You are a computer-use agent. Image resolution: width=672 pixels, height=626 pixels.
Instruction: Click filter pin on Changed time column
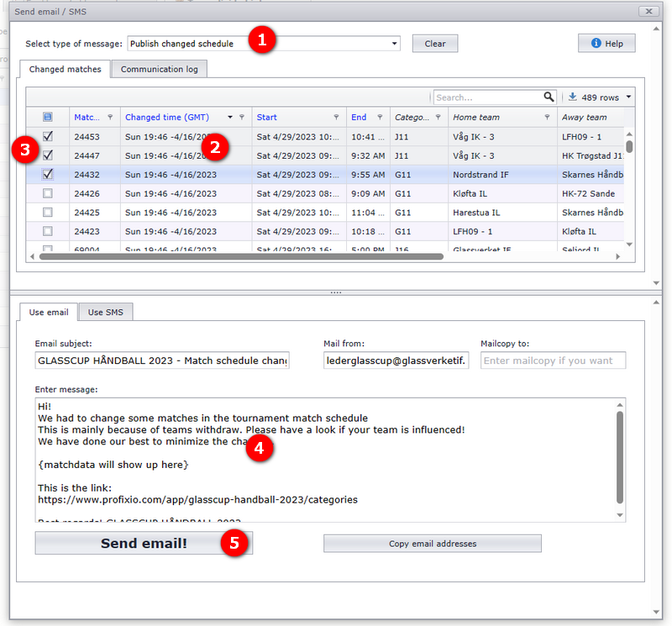(242, 117)
